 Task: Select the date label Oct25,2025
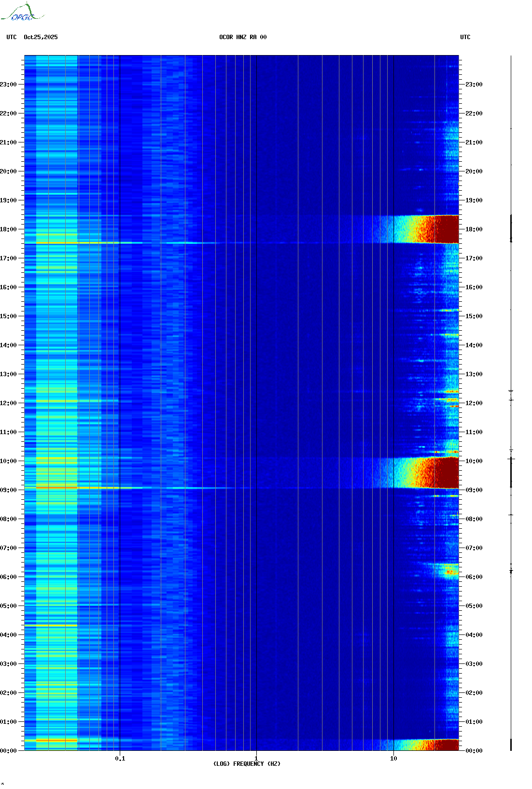tap(41, 37)
